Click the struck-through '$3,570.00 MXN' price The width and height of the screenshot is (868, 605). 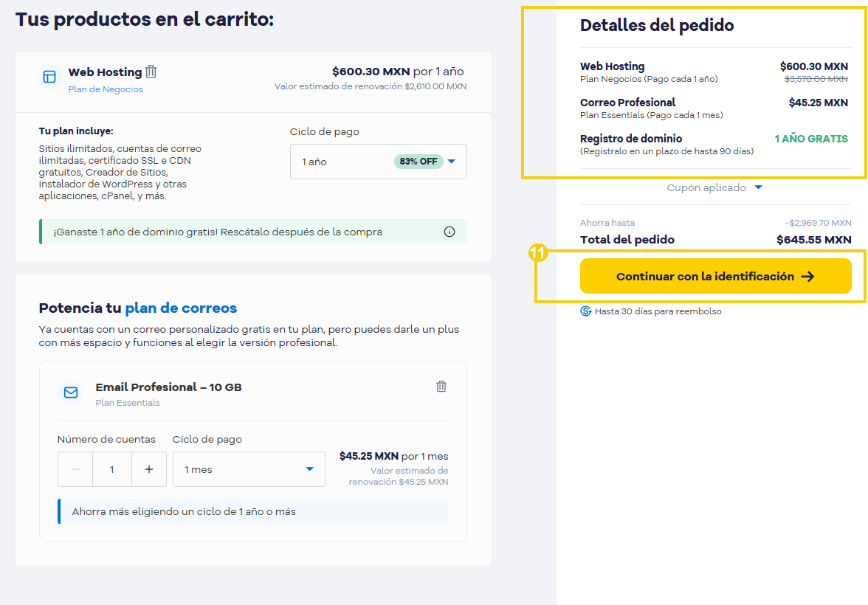coord(816,79)
